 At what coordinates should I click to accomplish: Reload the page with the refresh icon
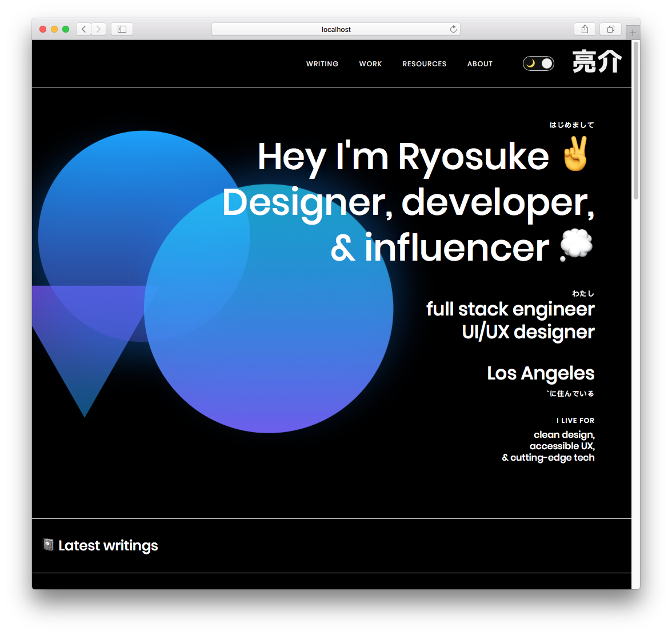(453, 29)
